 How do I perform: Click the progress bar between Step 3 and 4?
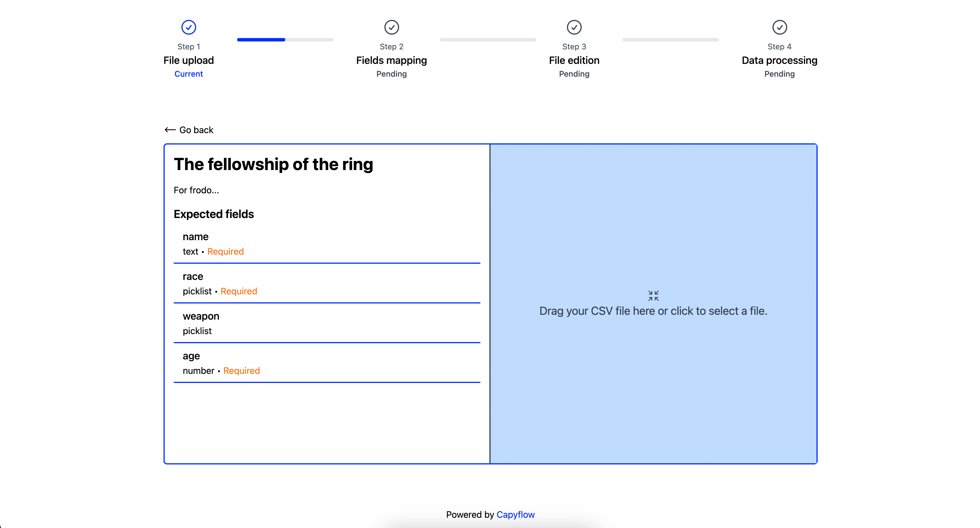click(670, 39)
